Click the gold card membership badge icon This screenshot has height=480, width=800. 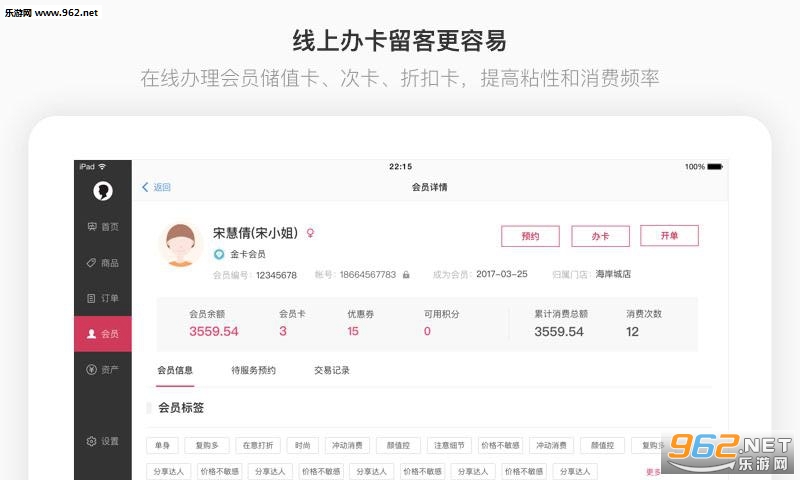click(x=219, y=254)
